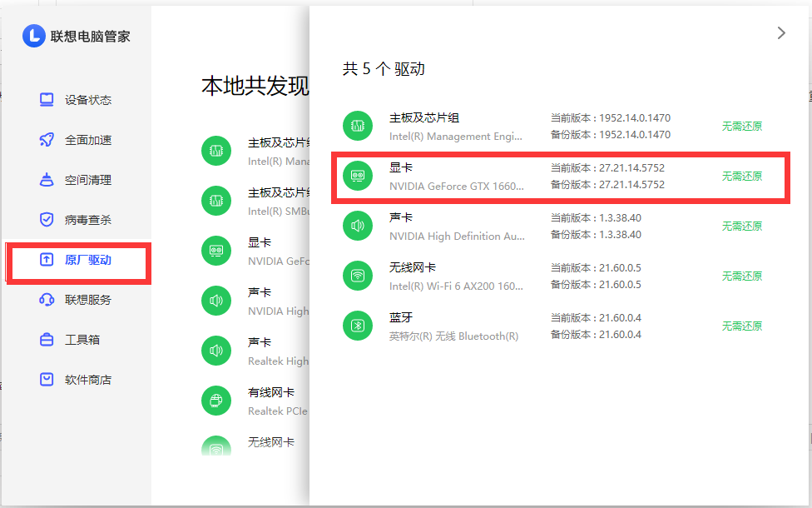Click the 蓝牙 title in driver panel

pyautogui.click(x=401, y=317)
